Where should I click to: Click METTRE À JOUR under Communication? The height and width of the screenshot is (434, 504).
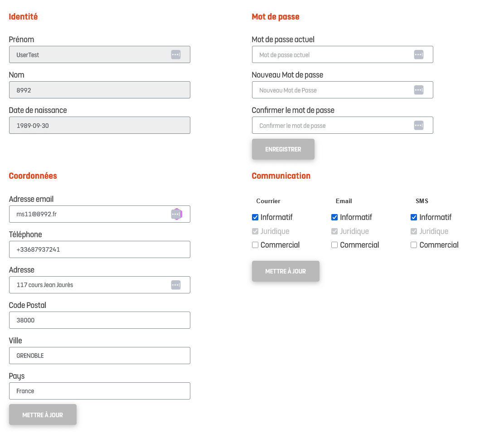(286, 271)
